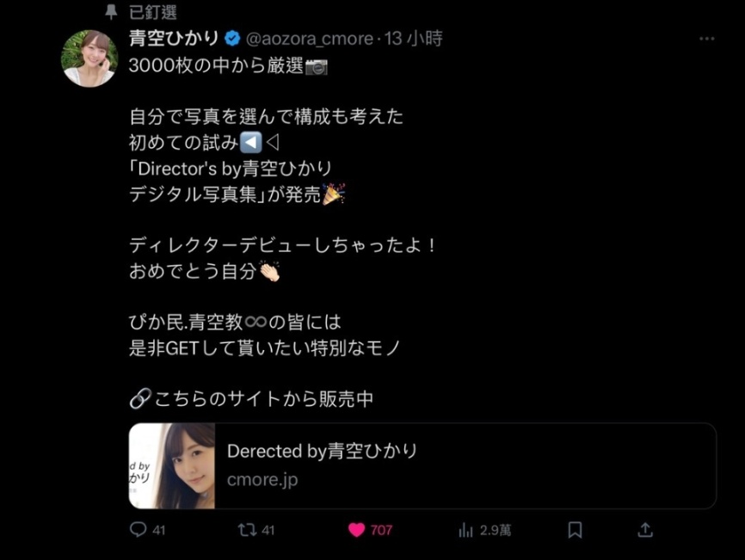Unlike the tweet via the pink heart
The image size is (745, 560).
click(x=356, y=530)
